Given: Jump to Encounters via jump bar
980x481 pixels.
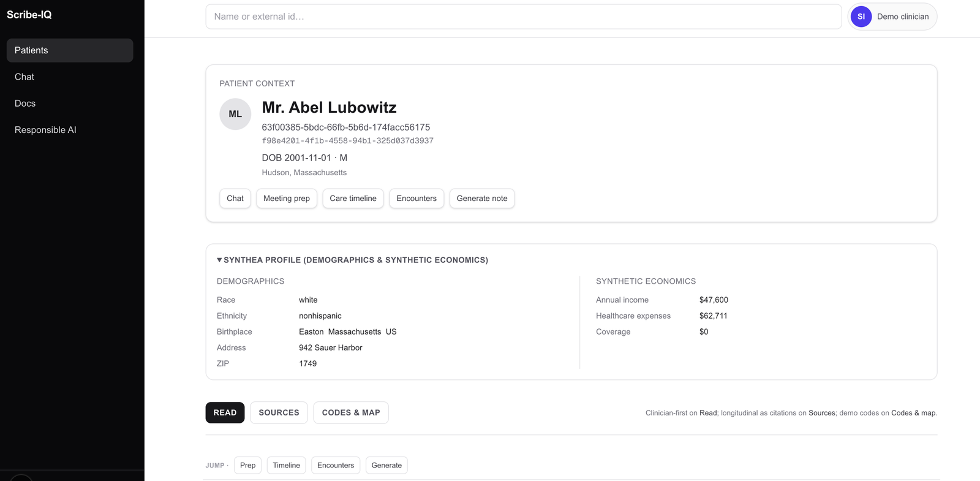Looking at the screenshot, I should pos(336,465).
